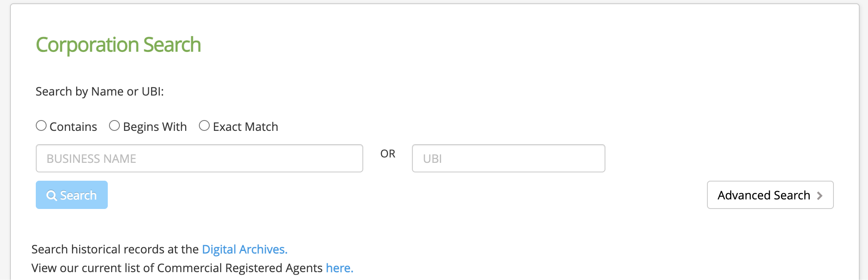Focus the Business Name input field
The height and width of the screenshot is (280, 868).
pos(199,158)
